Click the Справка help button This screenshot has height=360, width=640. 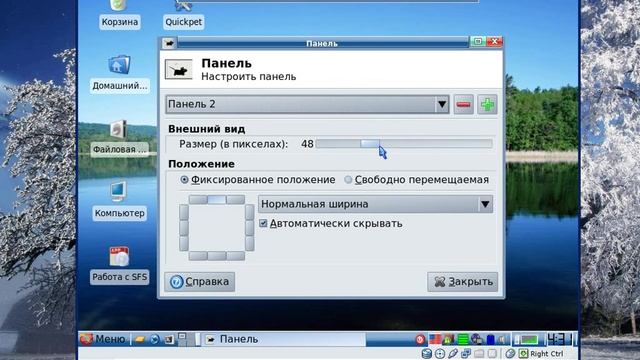point(200,282)
